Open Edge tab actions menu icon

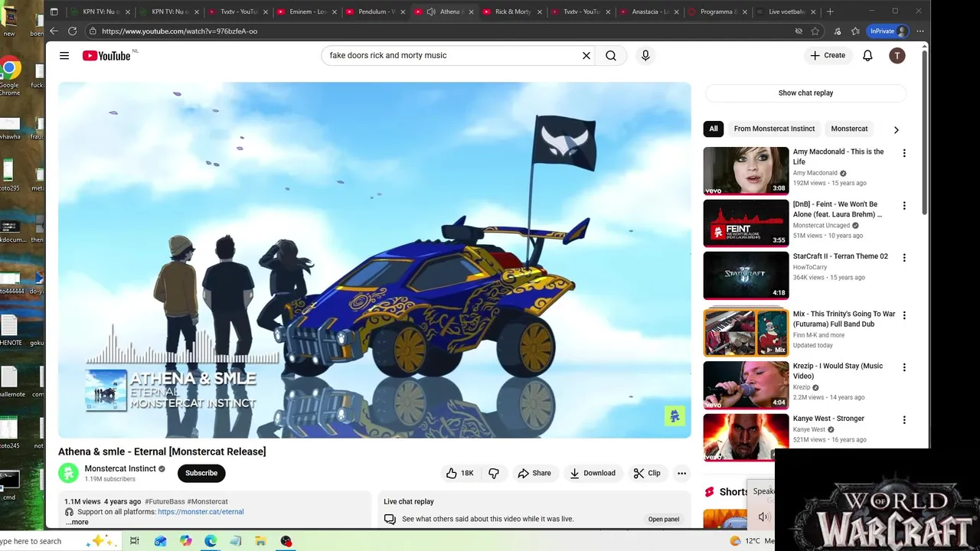coord(54,11)
